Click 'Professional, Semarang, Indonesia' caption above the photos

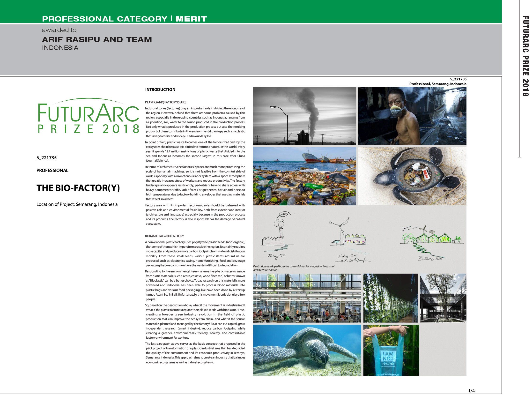[x=438, y=84]
